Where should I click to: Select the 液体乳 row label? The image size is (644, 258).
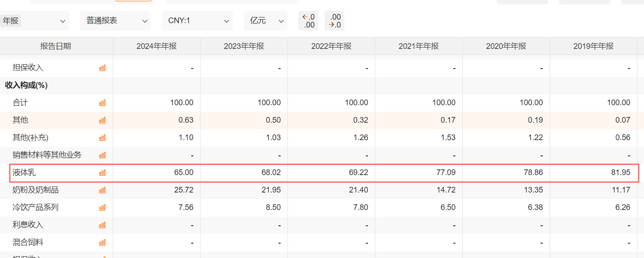pos(24,172)
